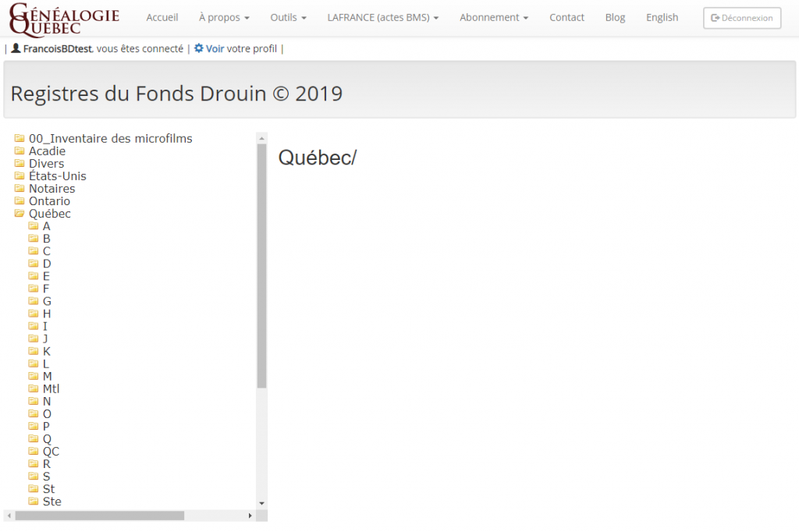Viewport: 799px width, 532px height.
Task: Select the États-Unis folder in tree
Action: pos(58,176)
